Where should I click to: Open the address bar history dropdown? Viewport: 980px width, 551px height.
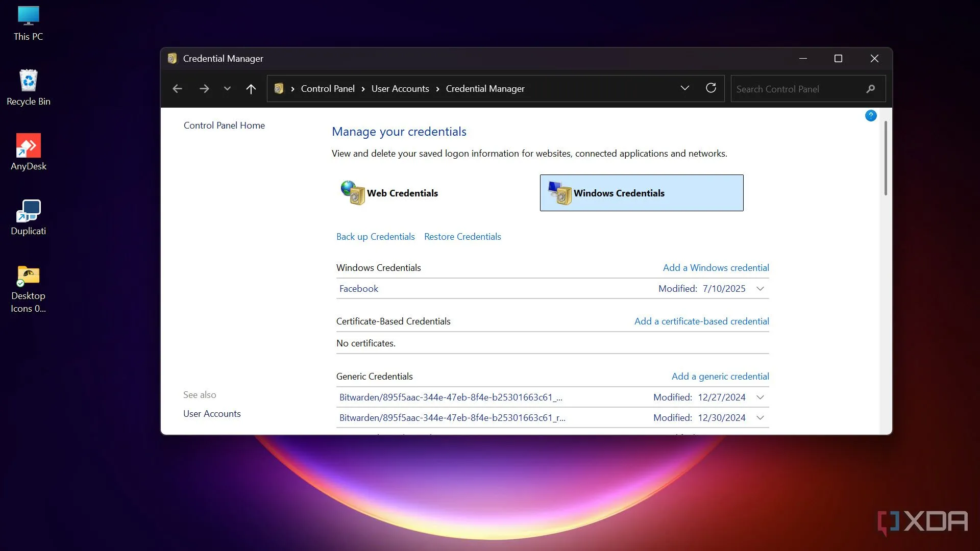684,88
